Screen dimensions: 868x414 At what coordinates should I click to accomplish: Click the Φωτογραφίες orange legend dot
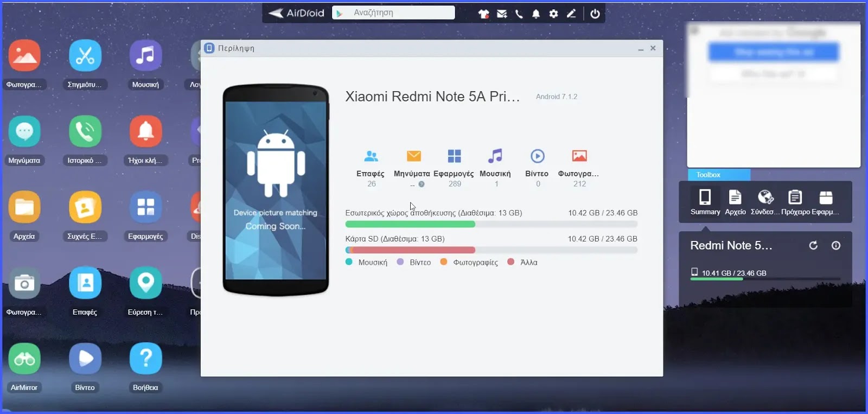coord(443,262)
